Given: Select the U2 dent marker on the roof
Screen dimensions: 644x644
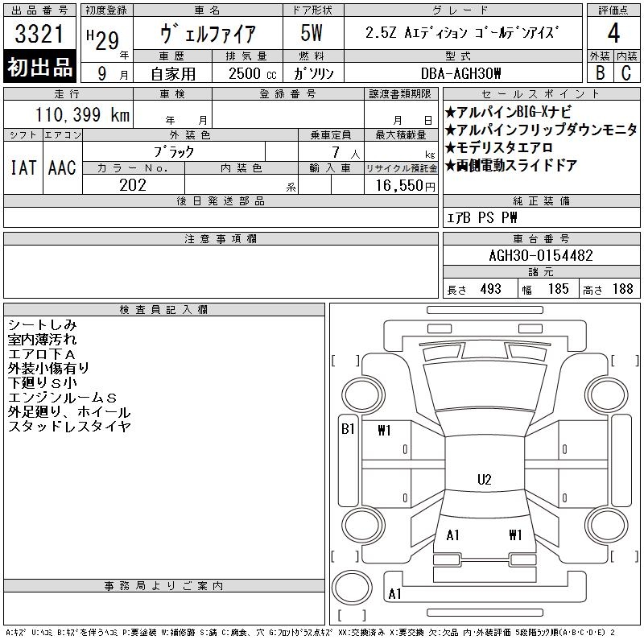Looking at the screenshot, I should point(484,480).
